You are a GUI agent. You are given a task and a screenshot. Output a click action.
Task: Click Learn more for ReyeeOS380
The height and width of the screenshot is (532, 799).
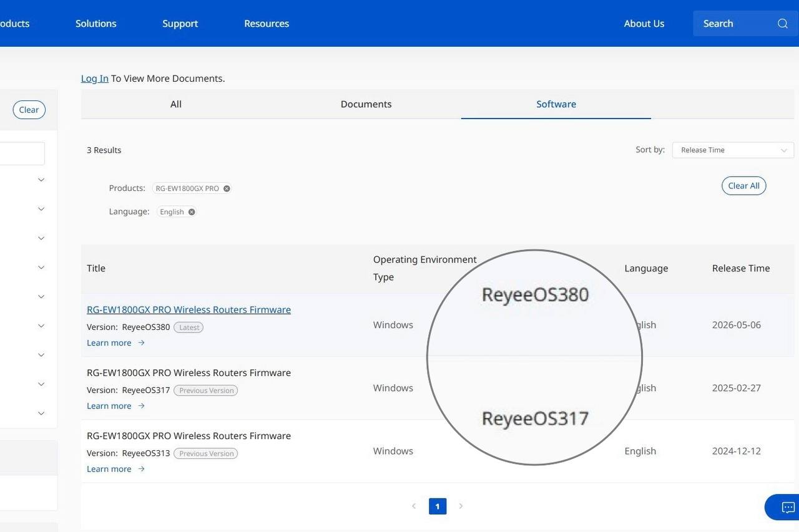click(109, 343)
